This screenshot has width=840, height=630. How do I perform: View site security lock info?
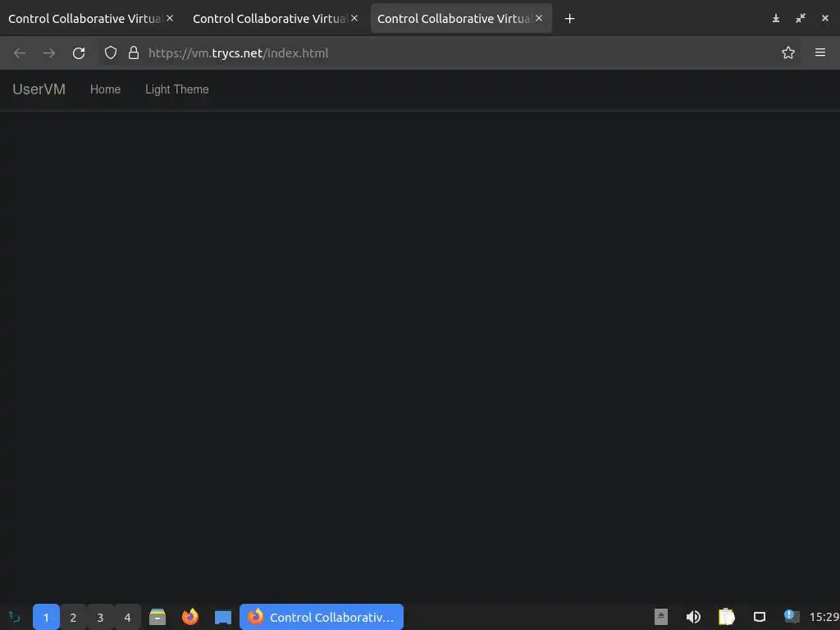tap(134, 52)
